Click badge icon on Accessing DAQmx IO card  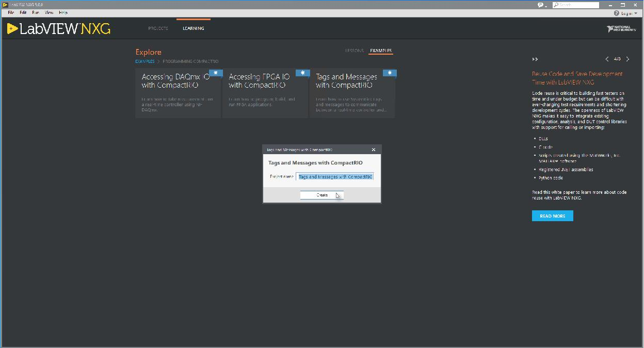pyautogui.click(x=216, y=73)
